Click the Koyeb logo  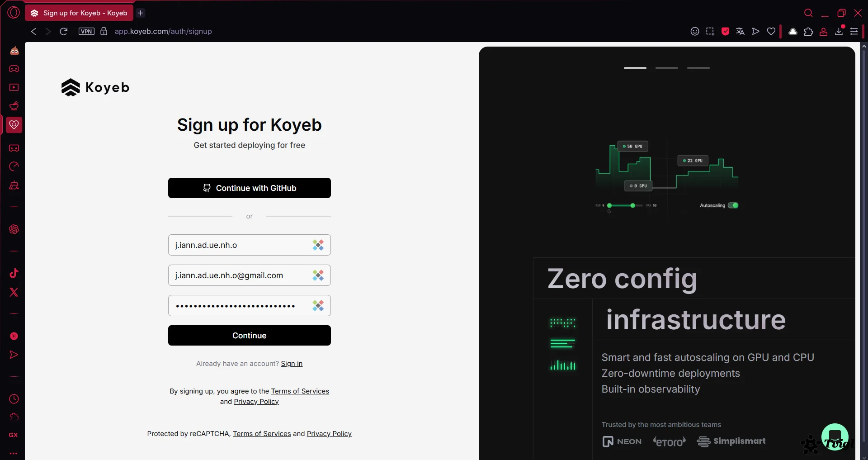(x=95, y=87)
